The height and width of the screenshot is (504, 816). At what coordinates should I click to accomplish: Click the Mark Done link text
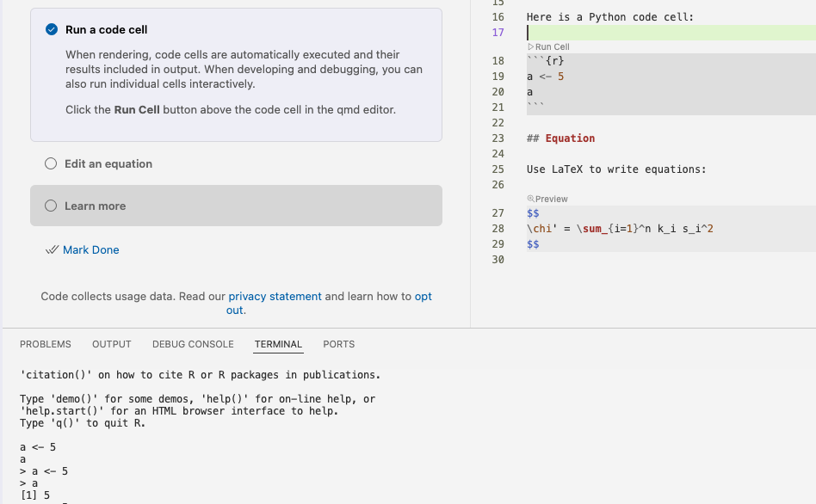click(91, 250)
